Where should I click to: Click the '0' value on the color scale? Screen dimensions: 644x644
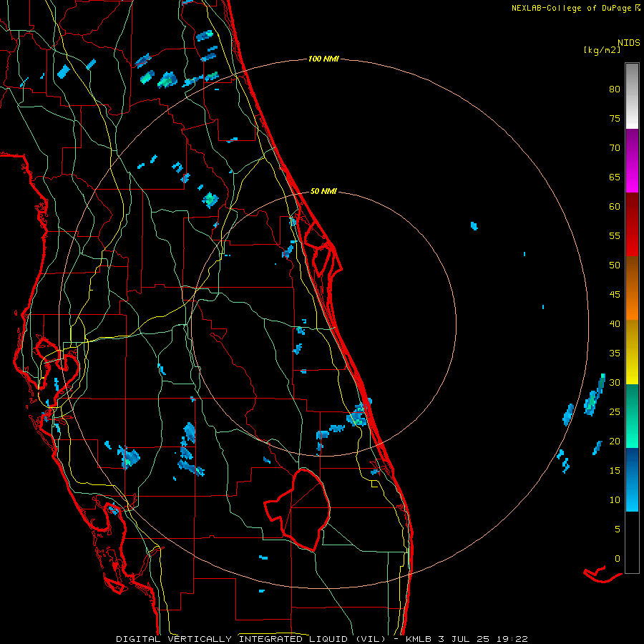618,559
